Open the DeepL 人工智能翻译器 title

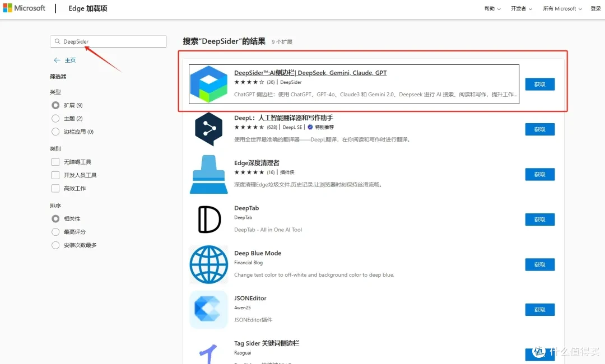pos(283,118)
